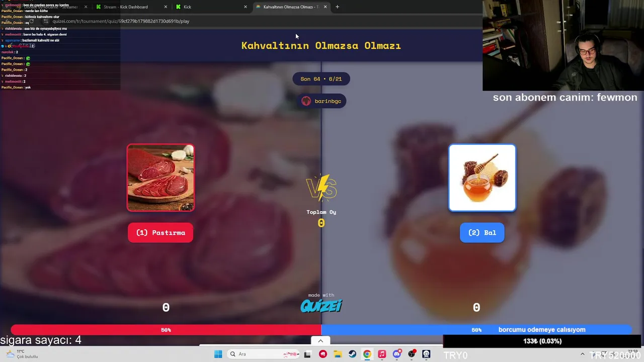This screenshot has width=644, height=362.
Task: Close the Kick tab
Action: [x=246, y=7]
